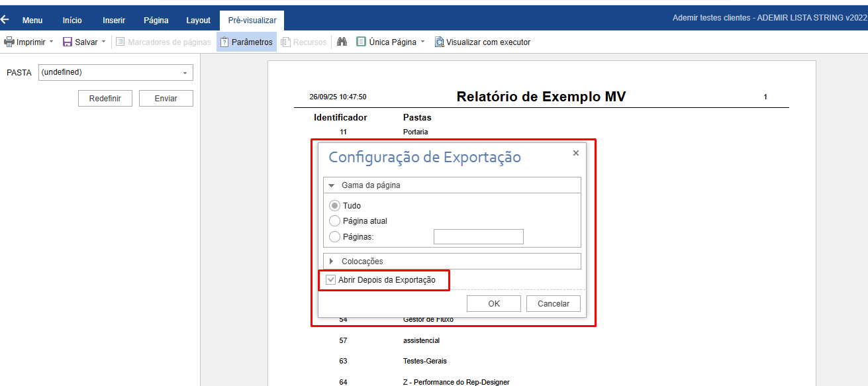Click the binoculars search icon
Viewport: 868px width, 386px height.
342,42
